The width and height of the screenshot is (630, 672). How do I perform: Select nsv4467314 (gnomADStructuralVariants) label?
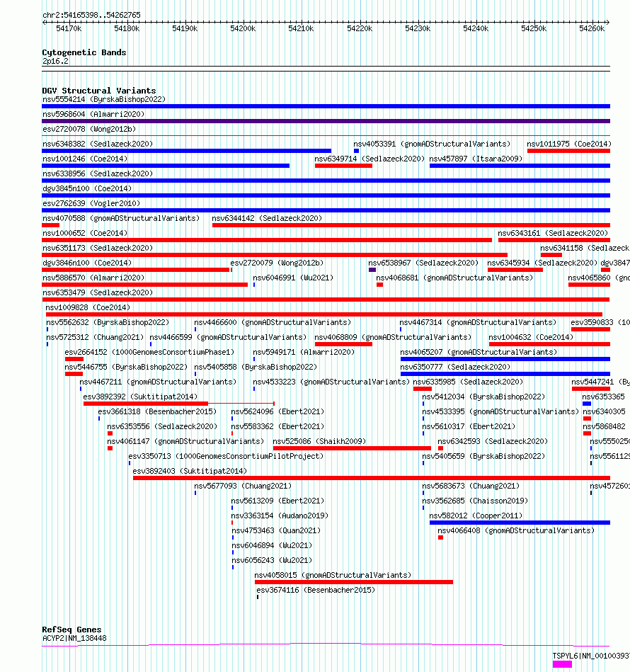(x=478, y=323)
